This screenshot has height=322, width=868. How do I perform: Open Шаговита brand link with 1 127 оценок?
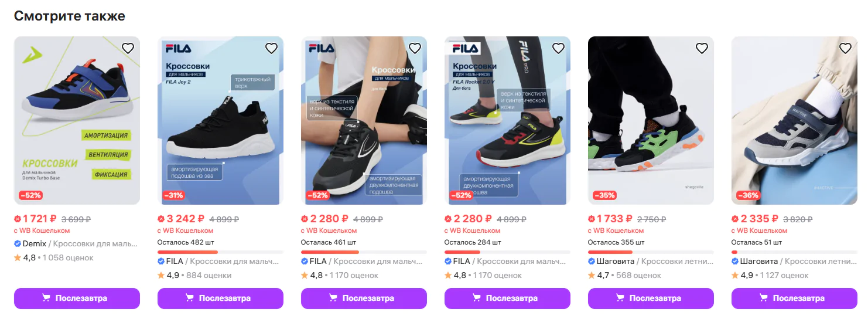(x=759, y=261)
